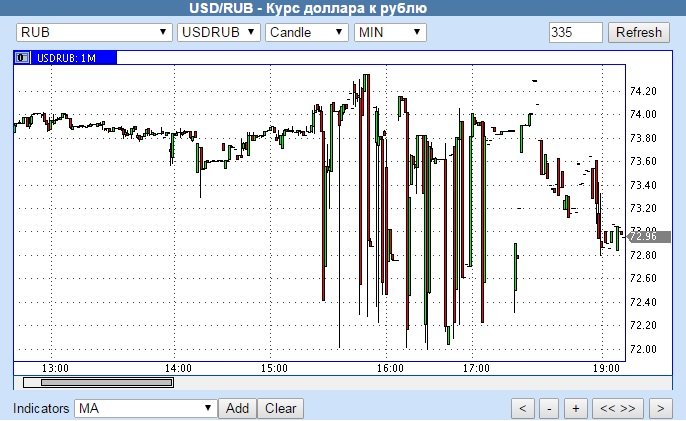Open the USDRUB pair dropdown
Image resolution: width=686 pixels, height=421 pixels.
pos(219,32)
